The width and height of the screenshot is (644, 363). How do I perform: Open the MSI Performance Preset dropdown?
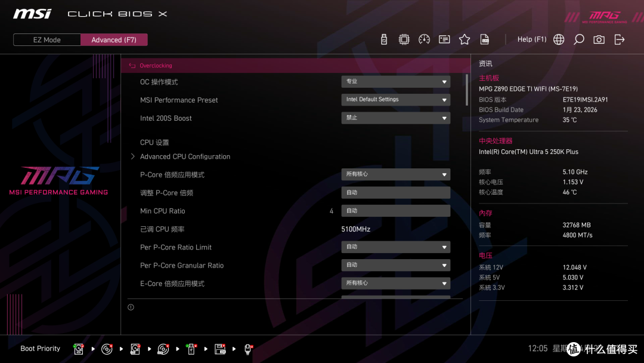395,100
